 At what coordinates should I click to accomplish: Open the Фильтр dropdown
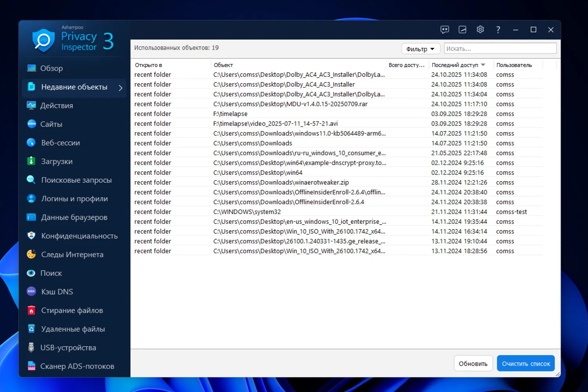[421, 49]
